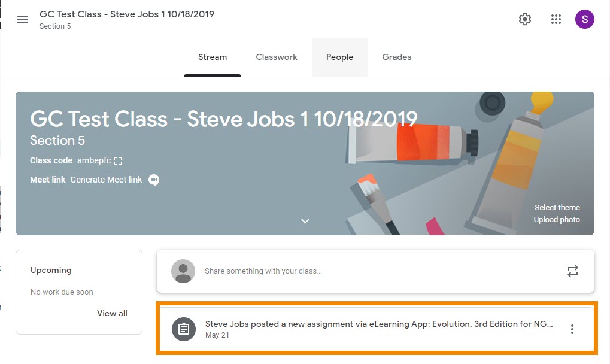Screen dimensions: 610x364
Task: Click Upload photo on banner
Action: (557, 220)
